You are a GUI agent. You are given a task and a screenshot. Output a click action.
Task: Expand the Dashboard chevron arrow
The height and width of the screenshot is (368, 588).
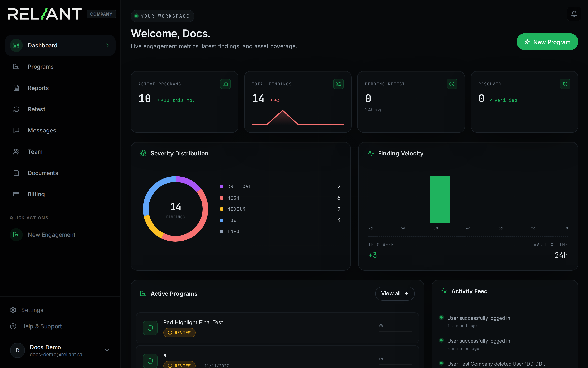(x=107, y=45)
